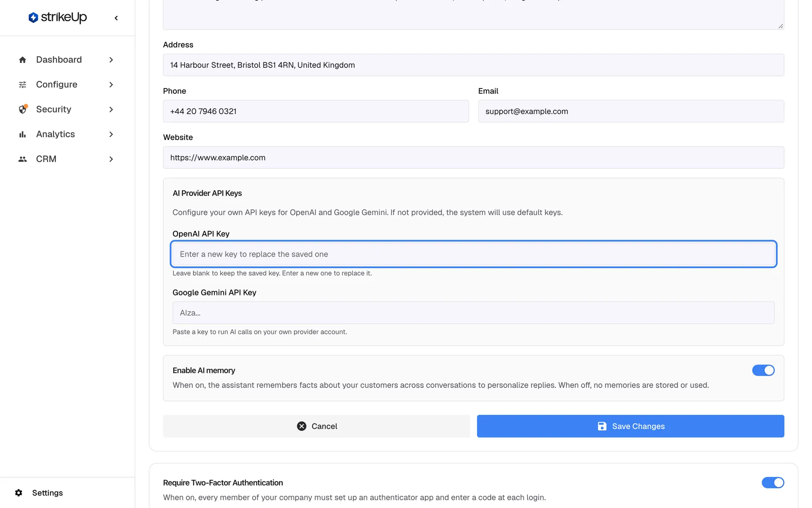Open the Dashboard menu item
The height and width of the screenshot is (508, 812).
pyautogui.click(x=67, y=60)
